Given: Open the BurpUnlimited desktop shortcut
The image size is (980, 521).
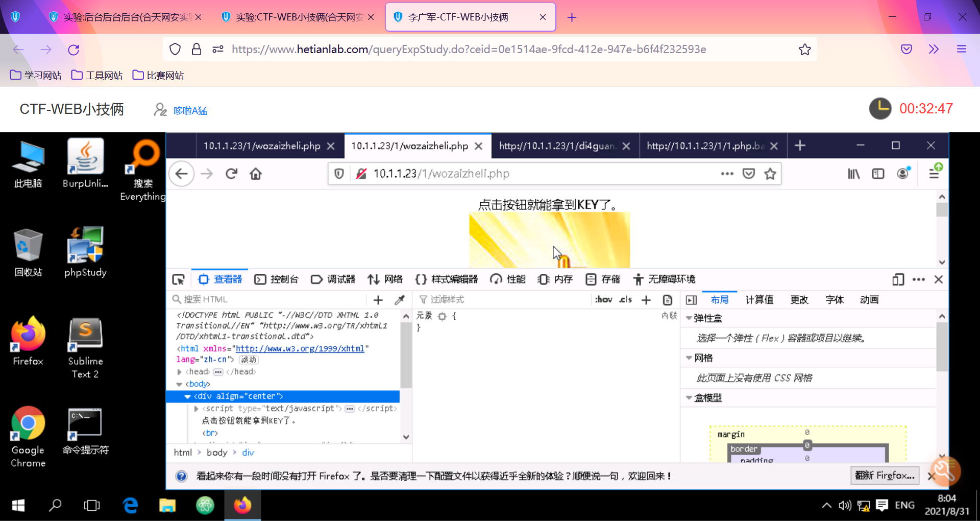Looking at the screenshot, I should pyautogui.click(x=85, y=163).
